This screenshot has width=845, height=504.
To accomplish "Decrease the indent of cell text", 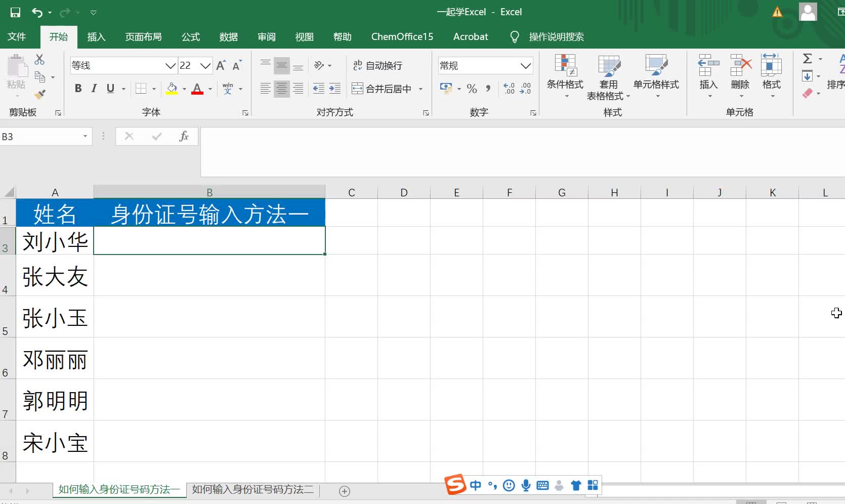I will point(319,89).
